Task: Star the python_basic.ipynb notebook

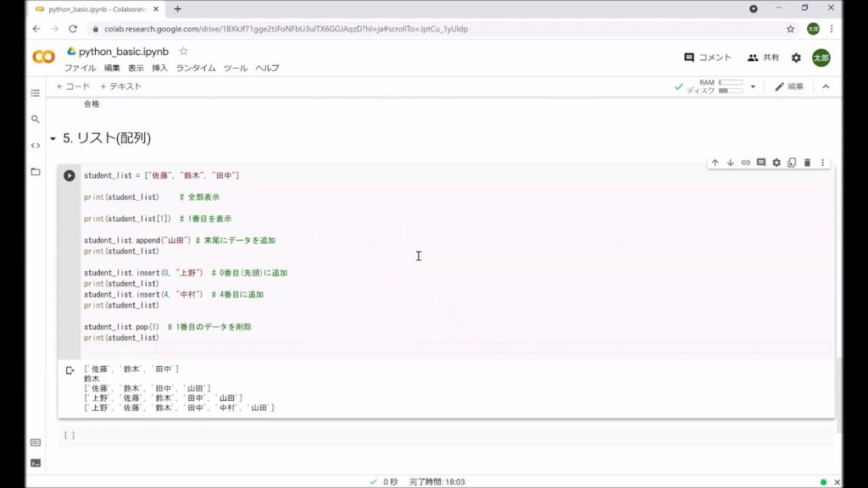Action: click(183, 52)
